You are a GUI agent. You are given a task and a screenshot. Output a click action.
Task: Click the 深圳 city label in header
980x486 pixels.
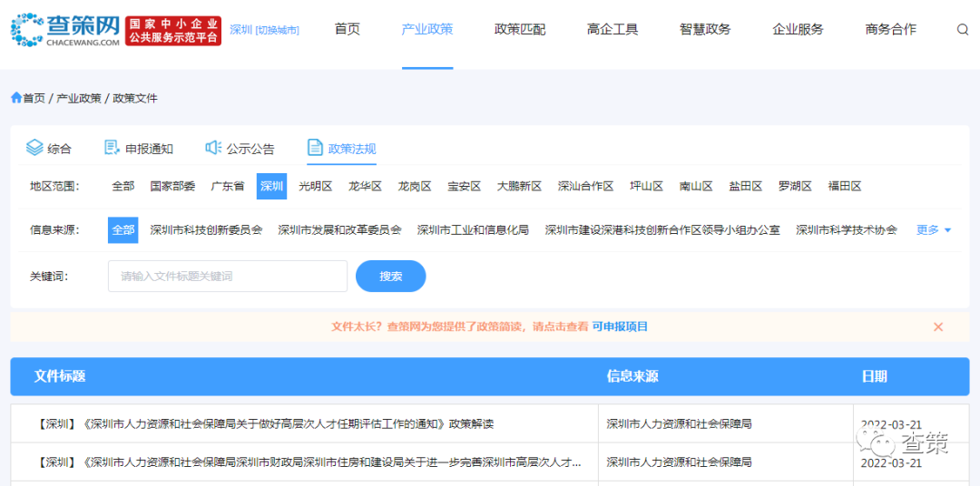pos(240,30)
